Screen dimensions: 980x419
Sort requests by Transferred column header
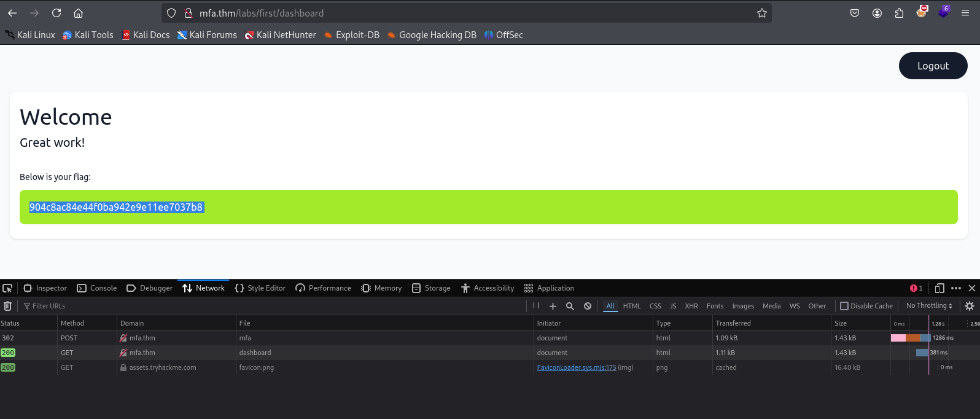[771, 323]
